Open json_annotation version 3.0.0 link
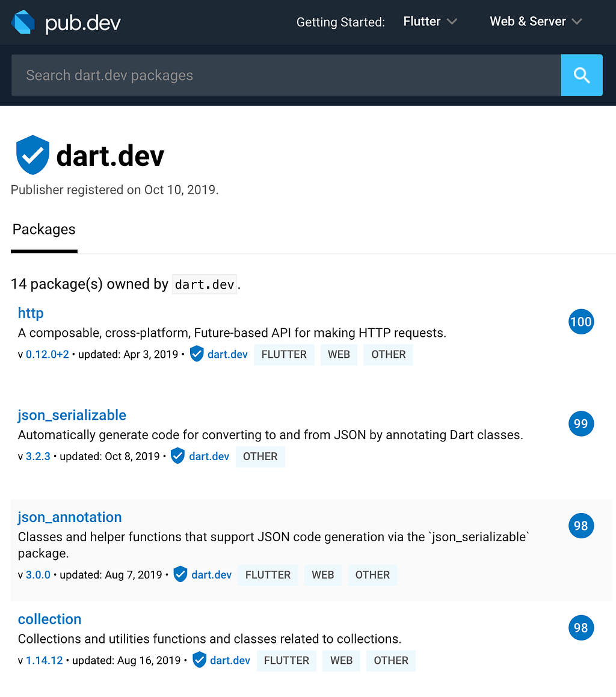Viewport: 616px width, 697px height. [38, 575]
